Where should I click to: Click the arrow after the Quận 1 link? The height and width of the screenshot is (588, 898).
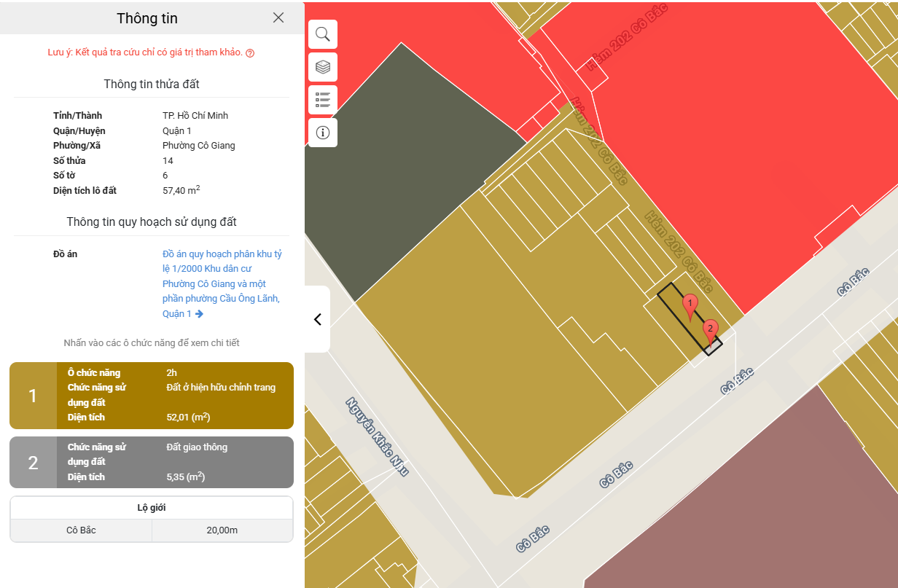(200, 314)
